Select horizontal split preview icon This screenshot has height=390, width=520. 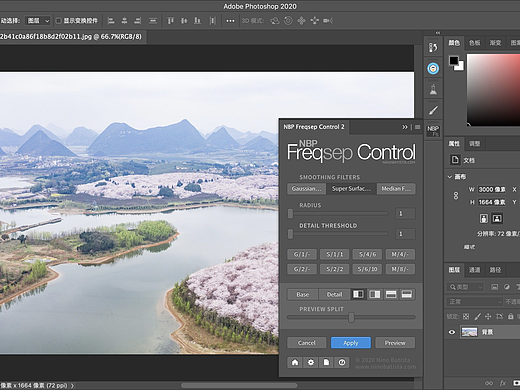coord(391,294)
